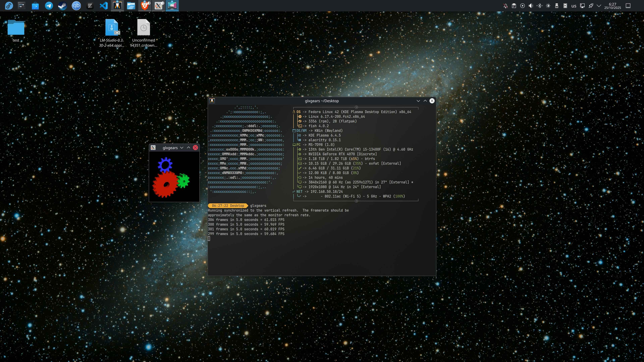
Task: Open Steam from the task manager
Action: (x=62, y=6)
